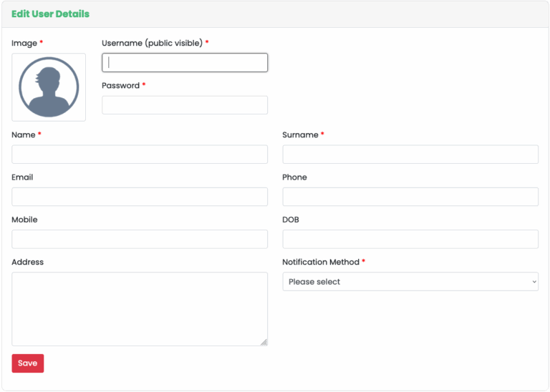Click the Notification Method label text
Viewport: 550px width, 392px height.
[320, 263]
